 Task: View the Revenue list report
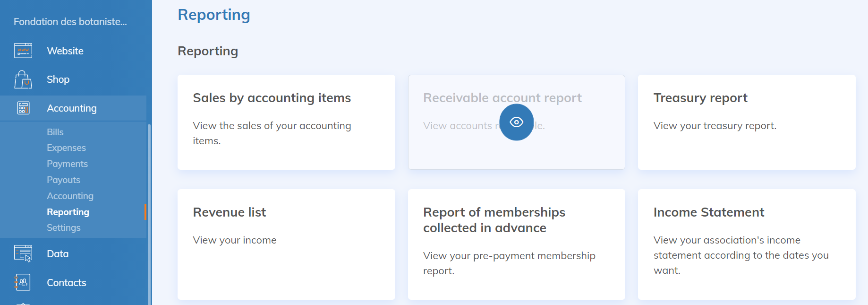click(x=286, y=244)
